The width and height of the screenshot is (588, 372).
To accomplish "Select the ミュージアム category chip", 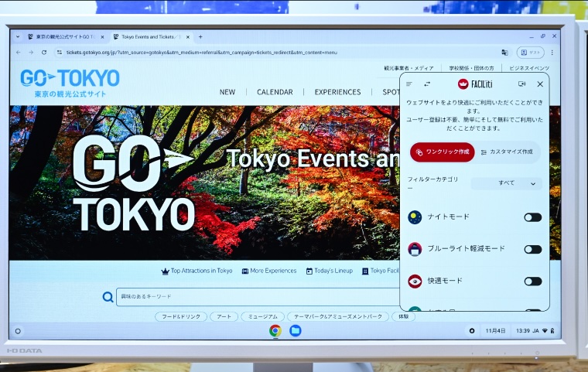I will [x=263, y=316].
